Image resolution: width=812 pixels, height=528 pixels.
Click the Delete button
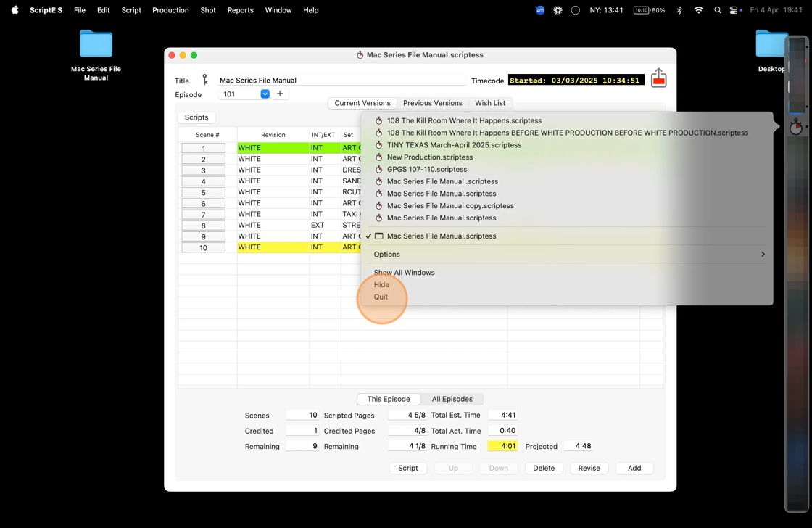pos(544,468)
